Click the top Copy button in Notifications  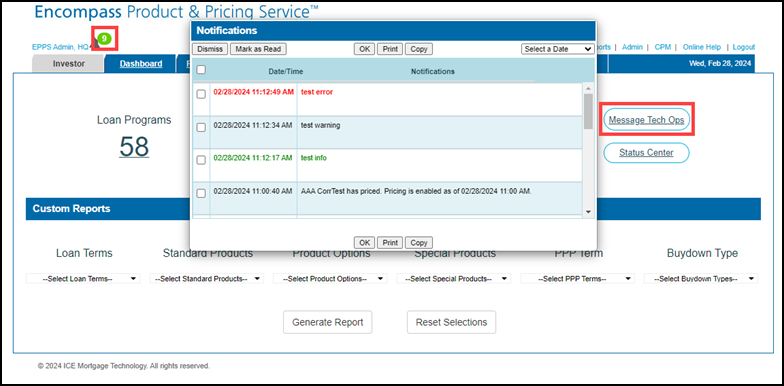click(x=418, y=49)
